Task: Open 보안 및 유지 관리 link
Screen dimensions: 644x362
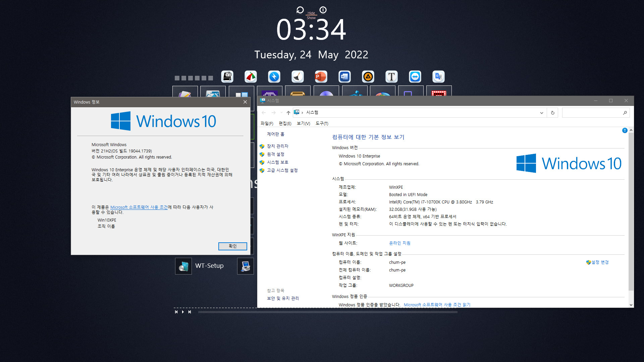Action: pyautogui.click(x=283, y=298)
